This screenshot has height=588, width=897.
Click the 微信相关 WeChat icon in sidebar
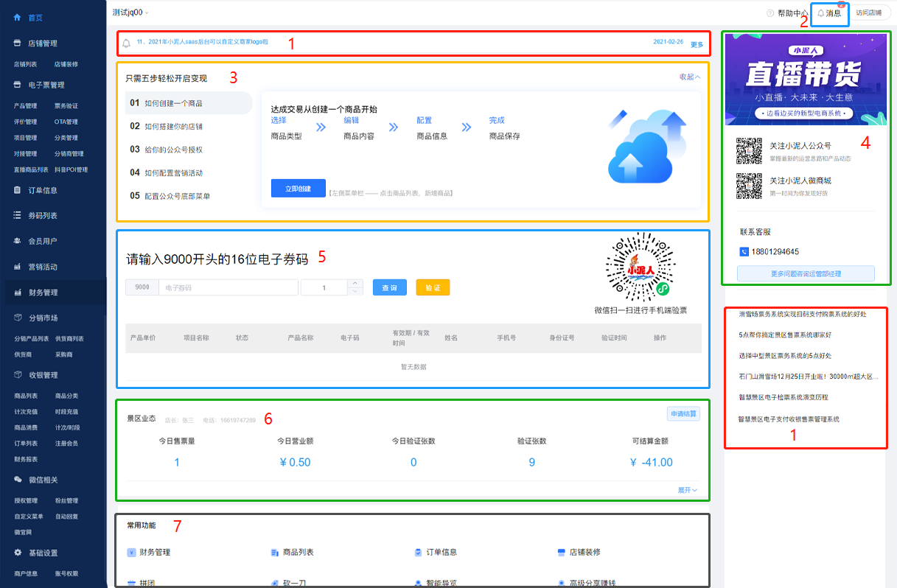click(18, 480)
